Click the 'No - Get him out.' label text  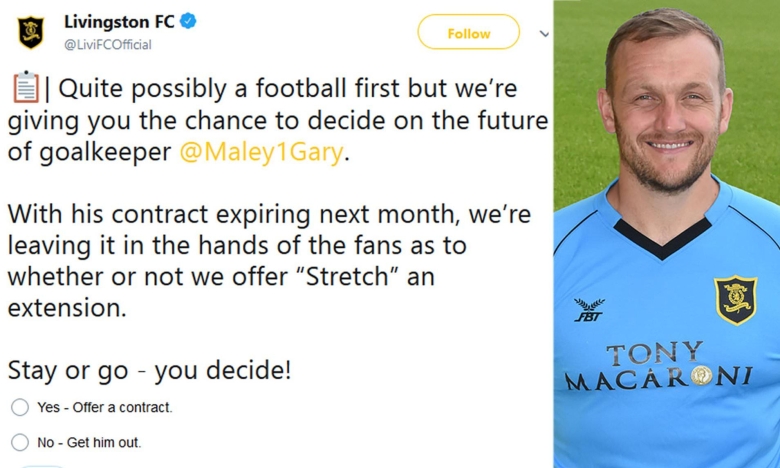(89, 442)
